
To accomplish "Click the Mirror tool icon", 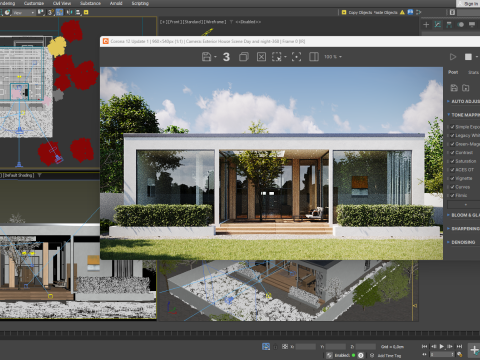I will pyautogui.click(x=69, y=12).
